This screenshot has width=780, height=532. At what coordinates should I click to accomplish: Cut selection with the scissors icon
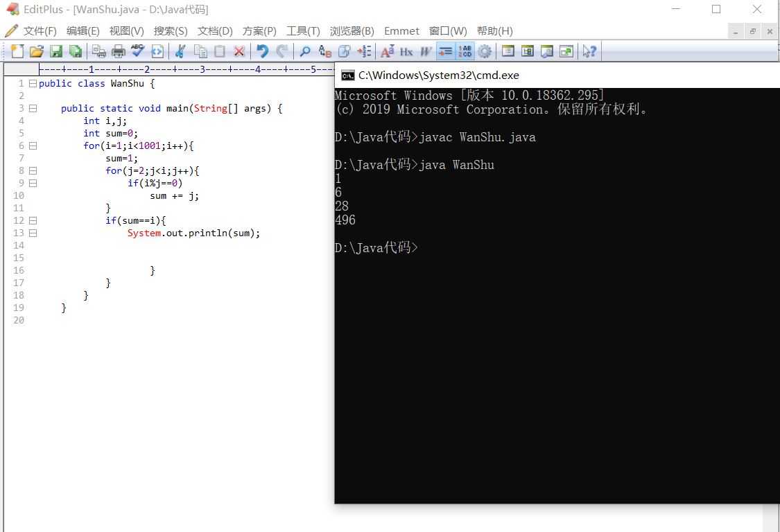click(x=180, y=51)
